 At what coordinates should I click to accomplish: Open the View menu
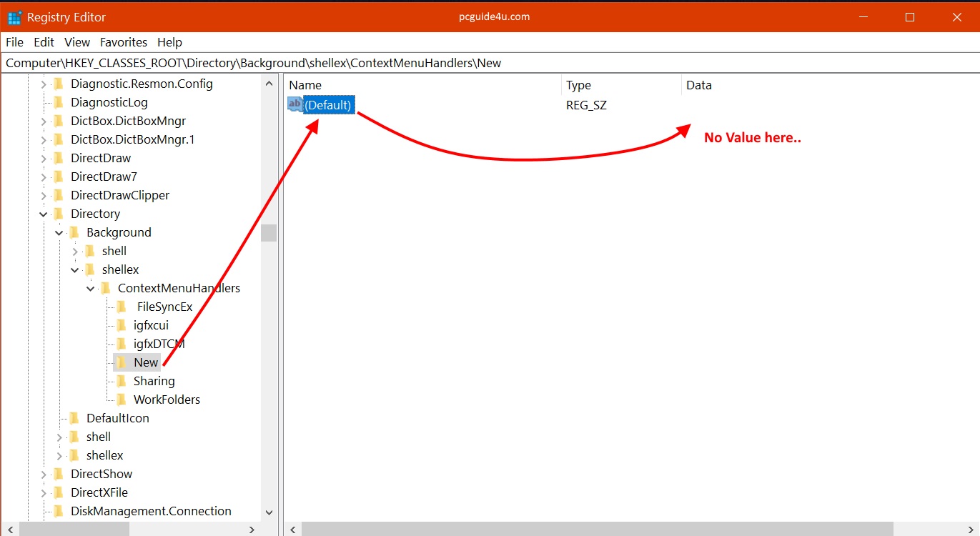click(x=77, y=42)
